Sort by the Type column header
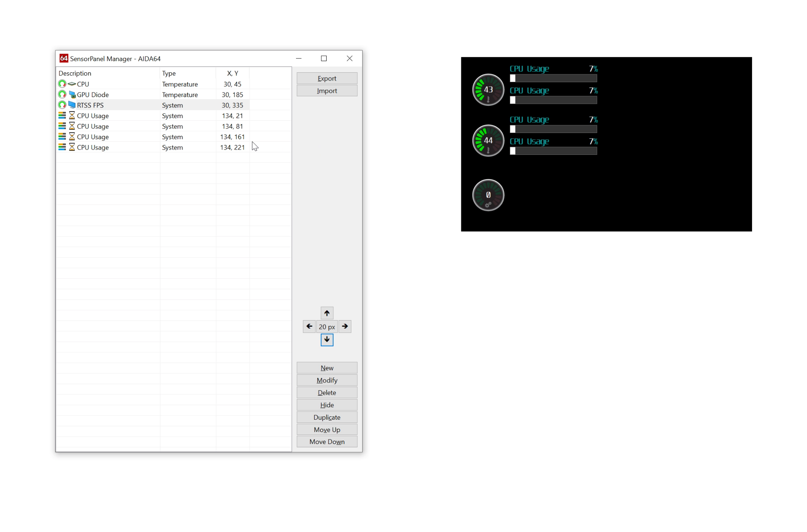The width and height of the screenshot is (807, 532). pos(188,73)
